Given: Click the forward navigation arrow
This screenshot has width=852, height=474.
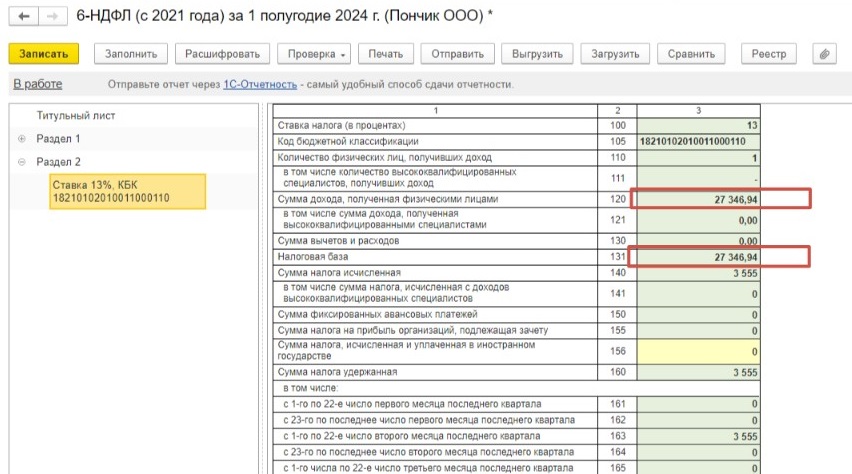Looking at the screenshot, I should (x=45, y=17).
